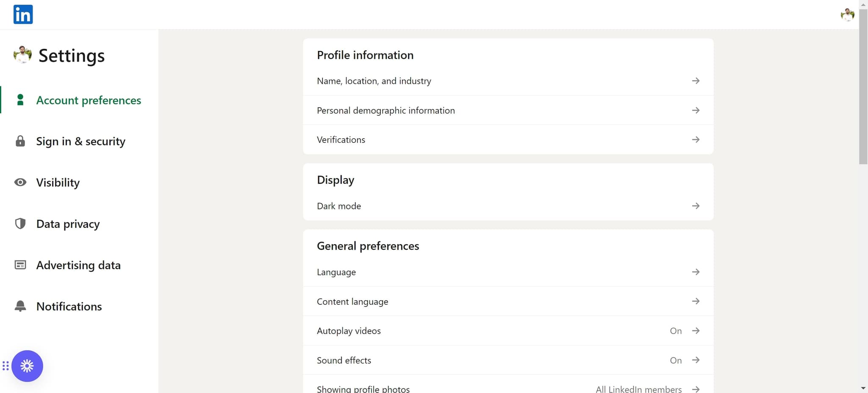
Task: Select the Account preferences person icon
Action: 20,100
